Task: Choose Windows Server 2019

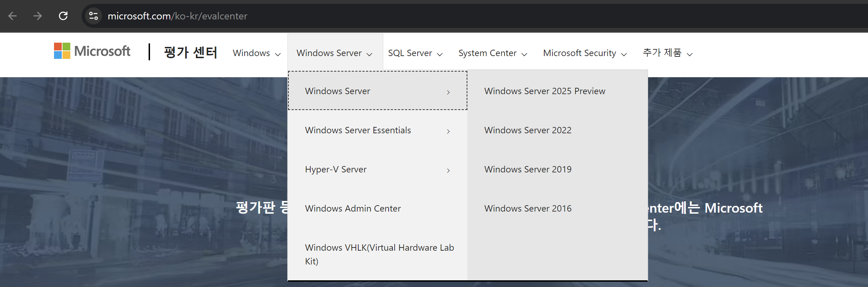Action: click(x=558, y=169)
